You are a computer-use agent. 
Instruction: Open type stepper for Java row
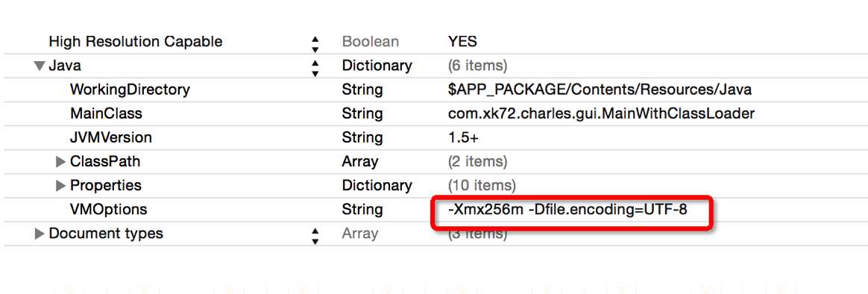click(x=315, y=67)
